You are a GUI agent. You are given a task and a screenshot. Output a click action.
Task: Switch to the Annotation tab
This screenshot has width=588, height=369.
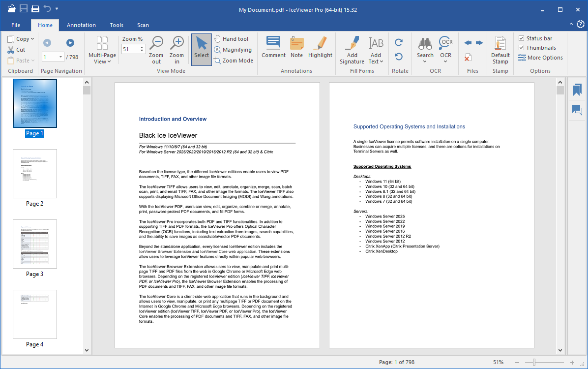click(x=81, y=25)
